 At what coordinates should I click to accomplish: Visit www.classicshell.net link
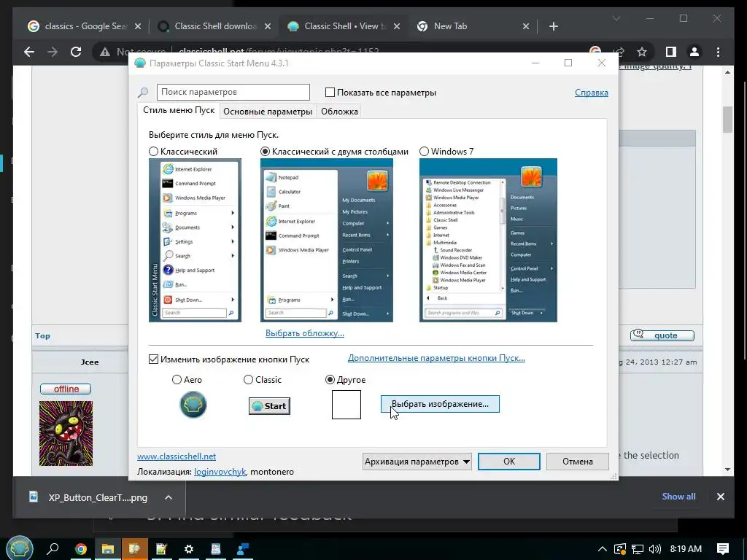(177, 456)
